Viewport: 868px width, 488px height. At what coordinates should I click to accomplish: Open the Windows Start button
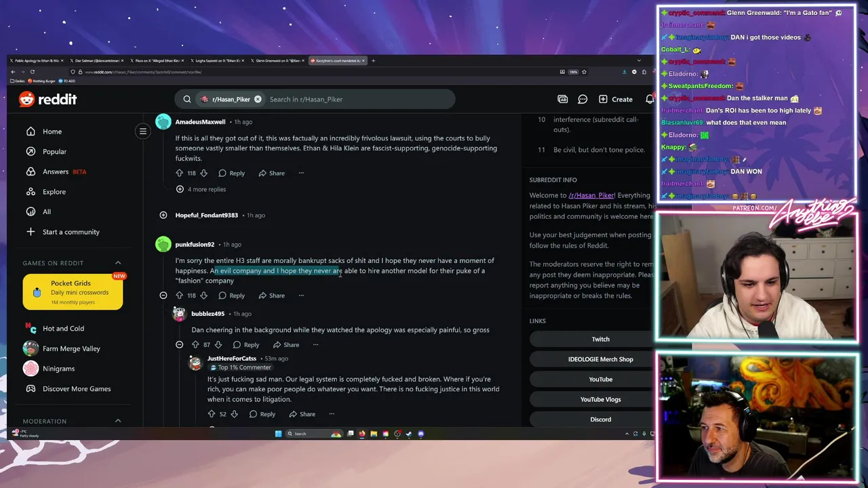278,434
